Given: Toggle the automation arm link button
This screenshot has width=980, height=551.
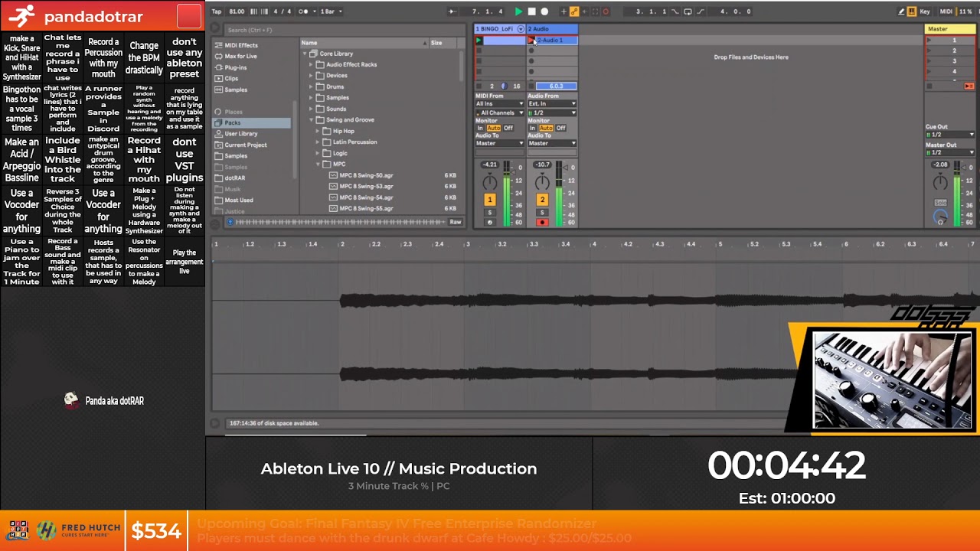Looking at the screenshot, I should (574, 11).
